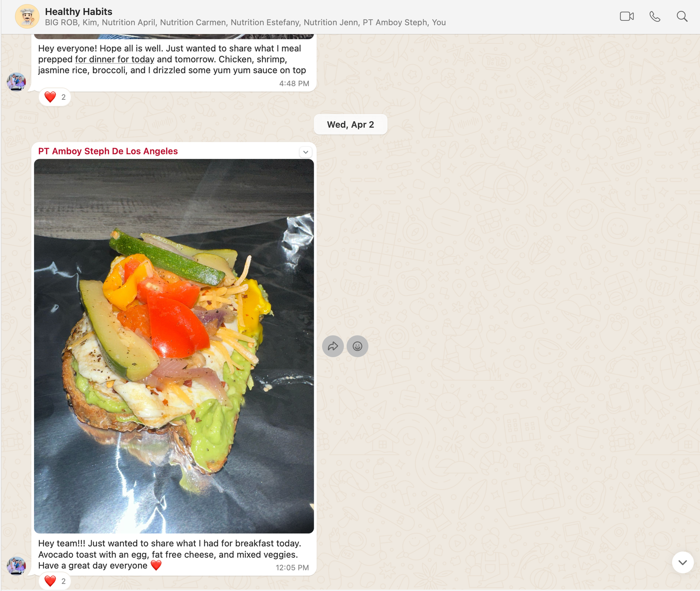
Task: Open the avocado toast photo
Action: point(174,346)
